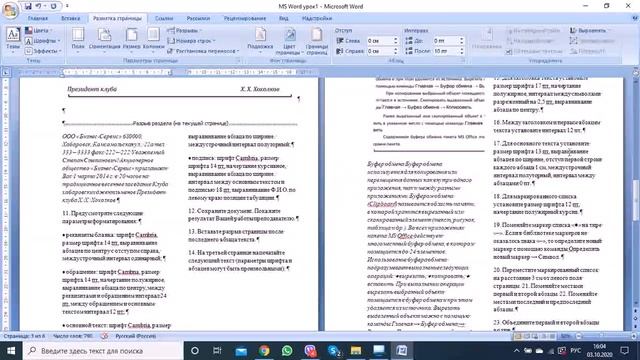Open Google Chrome from the taskbar

264,351
